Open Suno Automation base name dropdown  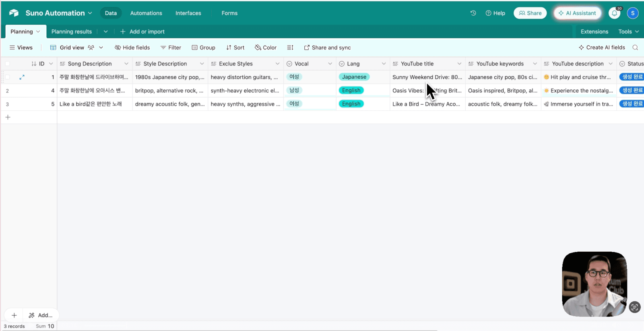tap(59, 13)
